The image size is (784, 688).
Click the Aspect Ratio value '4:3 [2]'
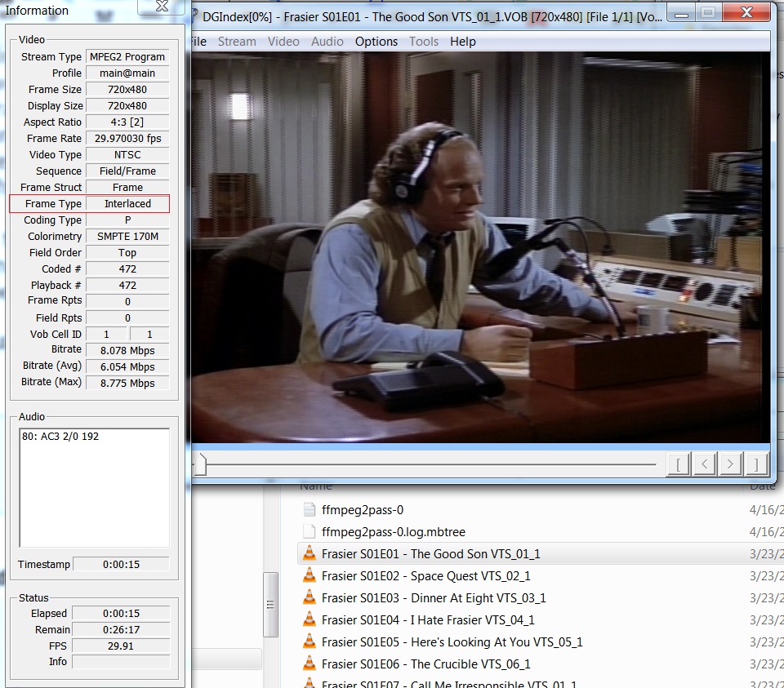coord(127,122)
